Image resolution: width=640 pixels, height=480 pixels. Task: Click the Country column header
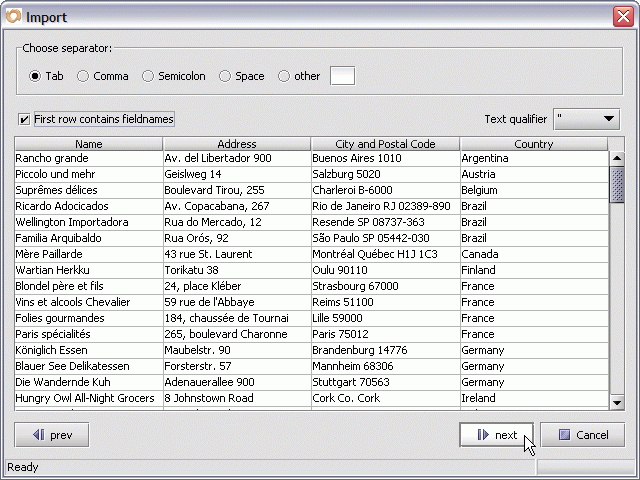[x=533, y=144]
